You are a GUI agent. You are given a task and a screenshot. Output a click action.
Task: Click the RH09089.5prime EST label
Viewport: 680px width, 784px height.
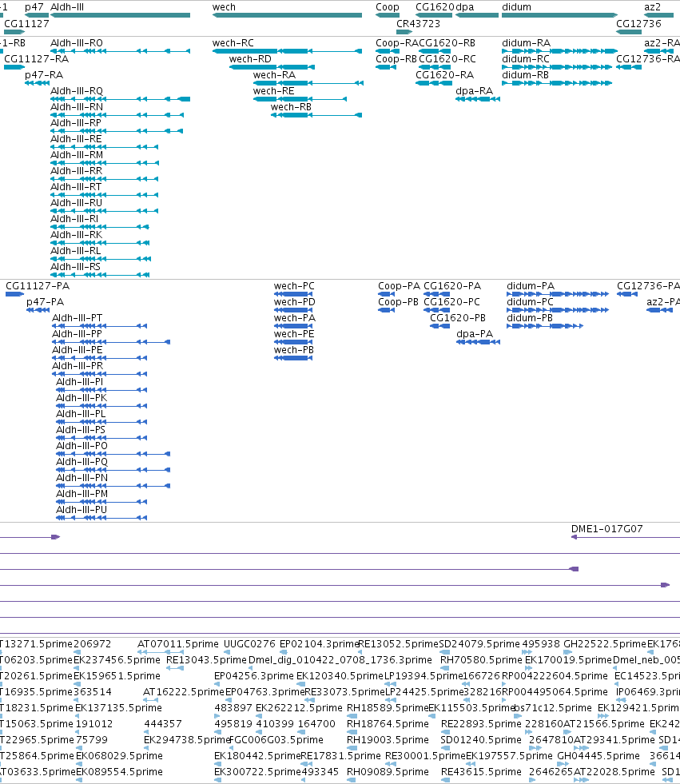pos(388,772)
